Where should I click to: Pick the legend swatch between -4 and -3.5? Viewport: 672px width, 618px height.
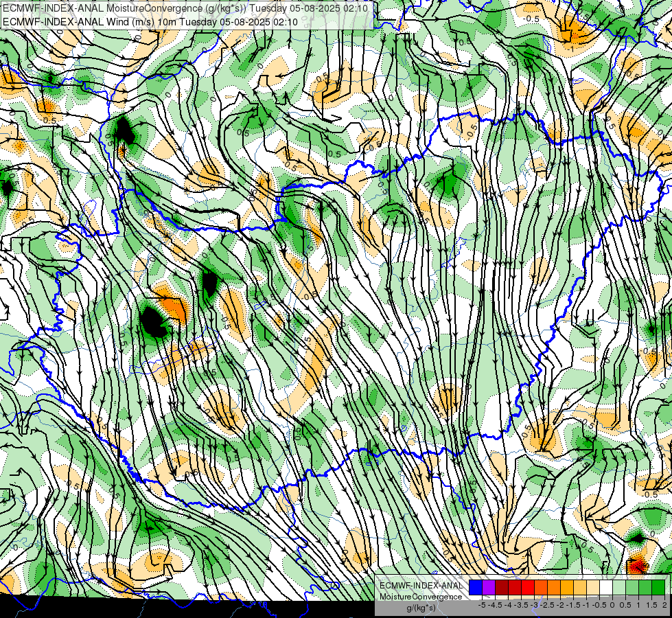515,587
